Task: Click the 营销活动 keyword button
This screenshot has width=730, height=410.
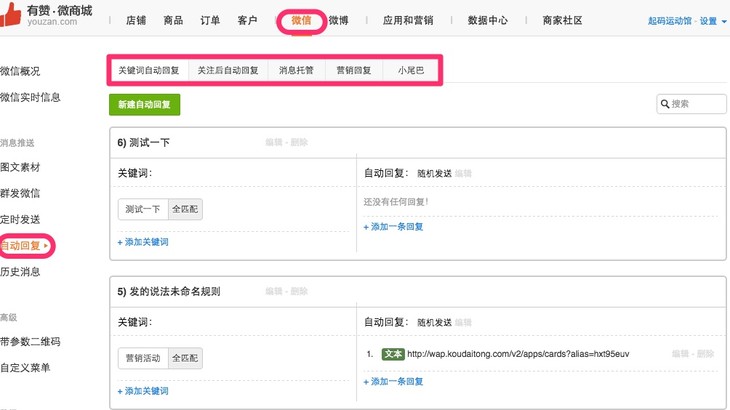Action: click(x=142, y=359)
